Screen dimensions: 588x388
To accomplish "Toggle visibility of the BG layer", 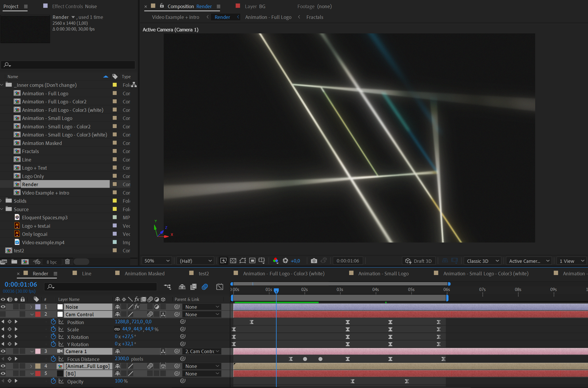I will tap(3, 374).
